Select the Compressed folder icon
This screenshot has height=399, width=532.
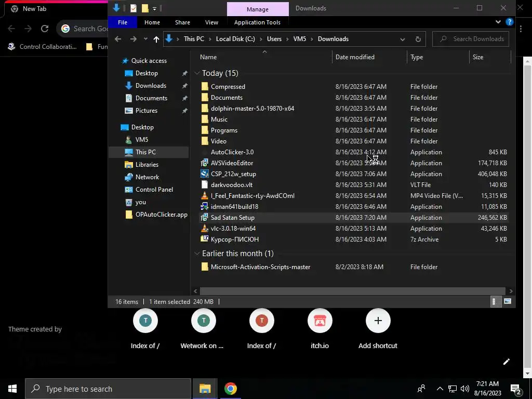[205, 87]
